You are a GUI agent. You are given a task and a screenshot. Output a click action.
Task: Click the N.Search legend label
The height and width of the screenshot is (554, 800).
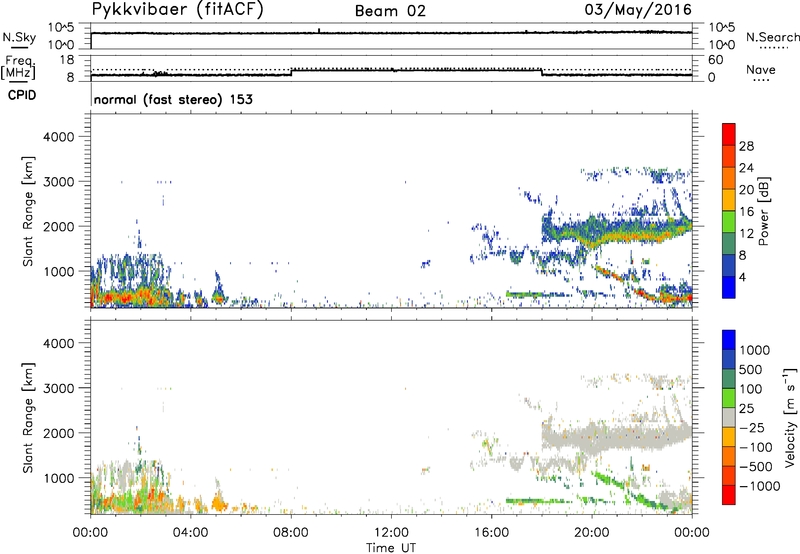click(772, 37)
